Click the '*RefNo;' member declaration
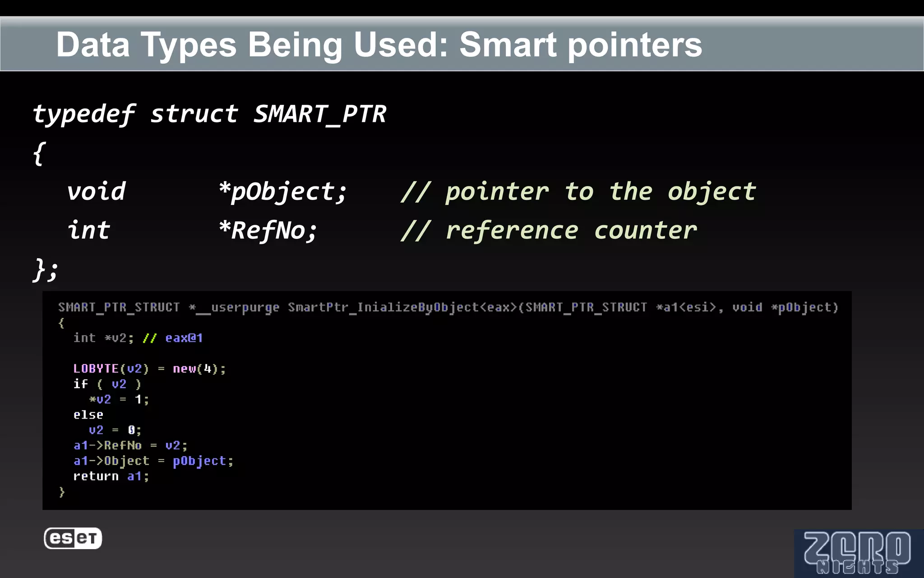This screenshot has height=578, width=924. pyautogui.click(x=268, y=230)
